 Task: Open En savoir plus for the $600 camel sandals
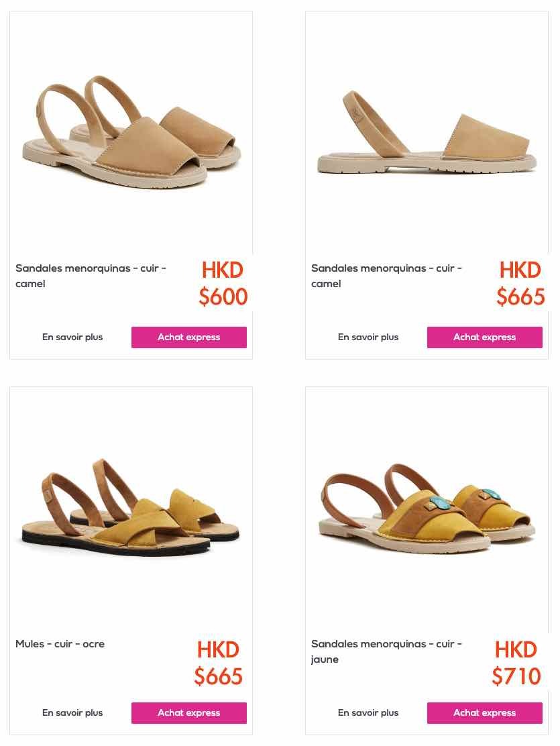click(72, 337)
